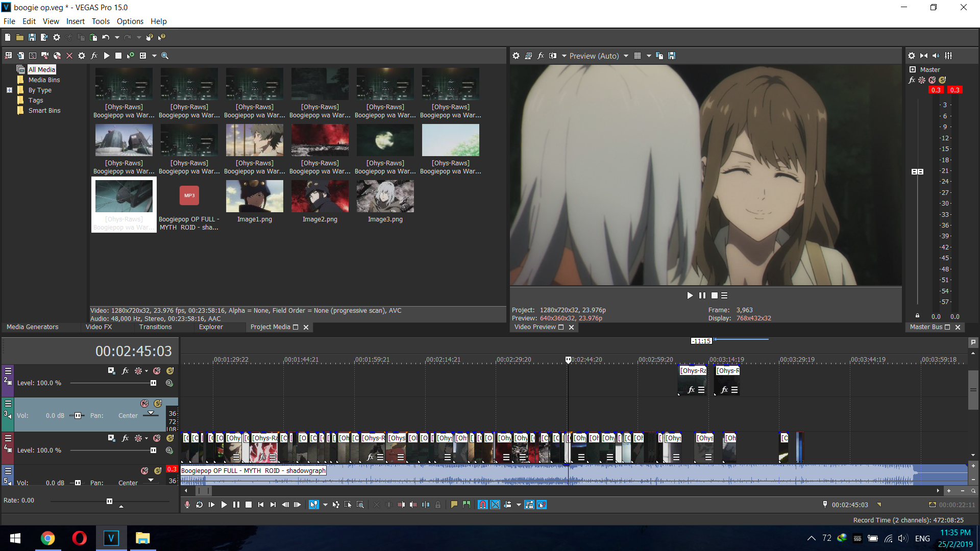Save the project using the floppy disk icon
Image resolution: width=980 pixels, height=551 pixels.
coord(32,37)
